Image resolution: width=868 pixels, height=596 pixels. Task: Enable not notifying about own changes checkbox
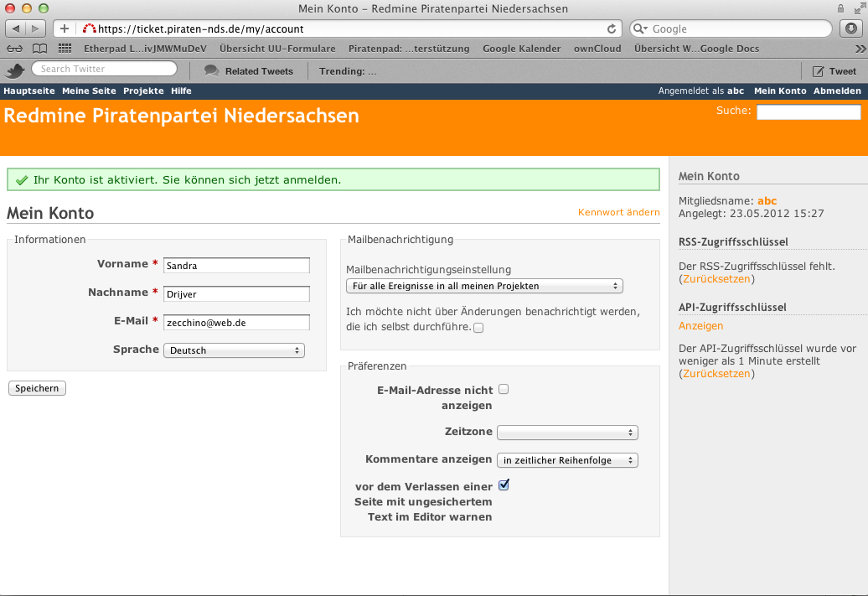coord(478,328)
